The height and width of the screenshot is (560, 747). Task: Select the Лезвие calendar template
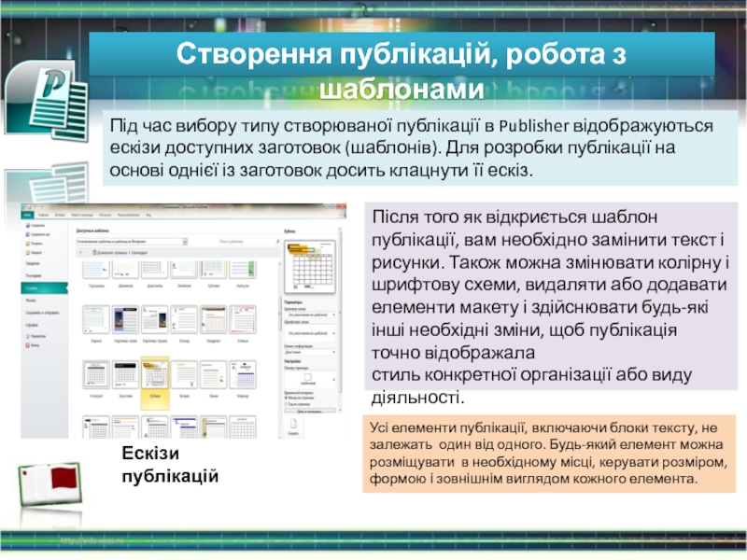[184, 375]
